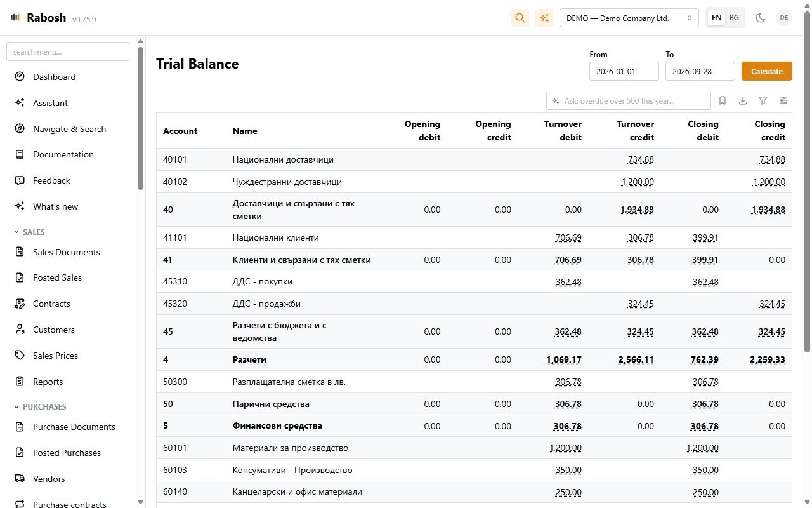Open the search magnifier icon in header

(520, 18)
